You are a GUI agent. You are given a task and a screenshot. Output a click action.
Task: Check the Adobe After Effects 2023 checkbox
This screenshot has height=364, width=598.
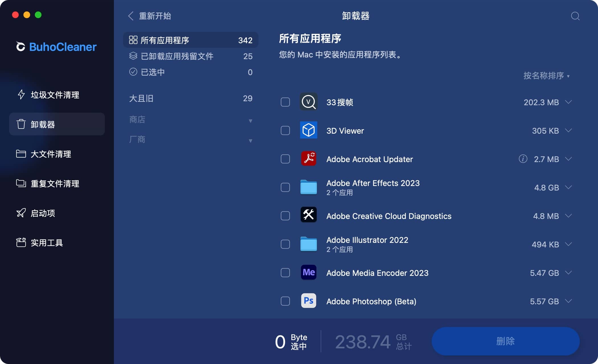(x=285, y=187)
